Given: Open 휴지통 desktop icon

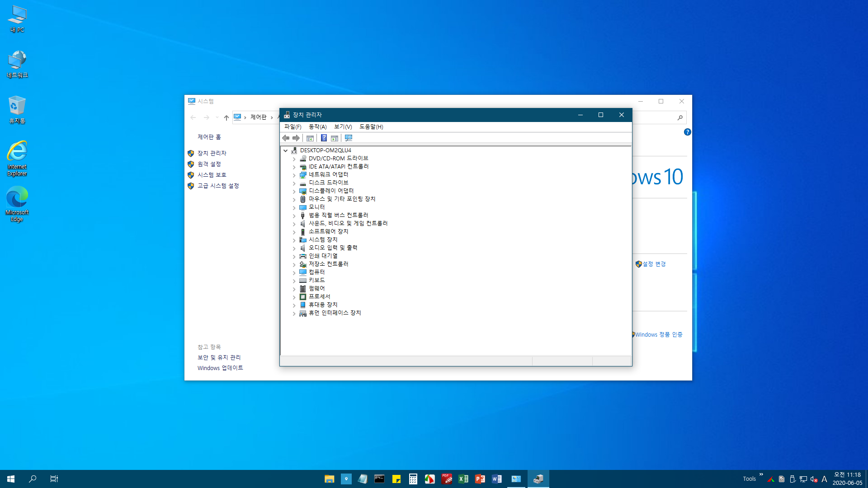Looking at the screenshot, I should [17, 110].
